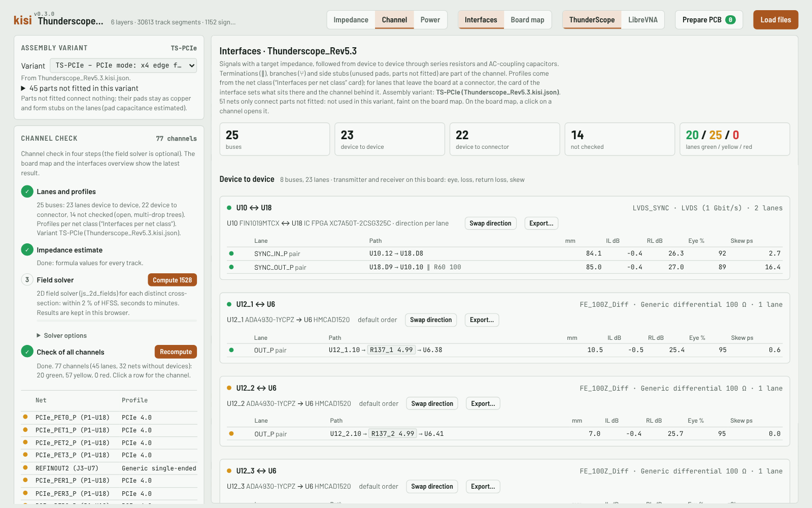
Task: Choose the ThunderScope instrument tab
Action: pos(592,20)
